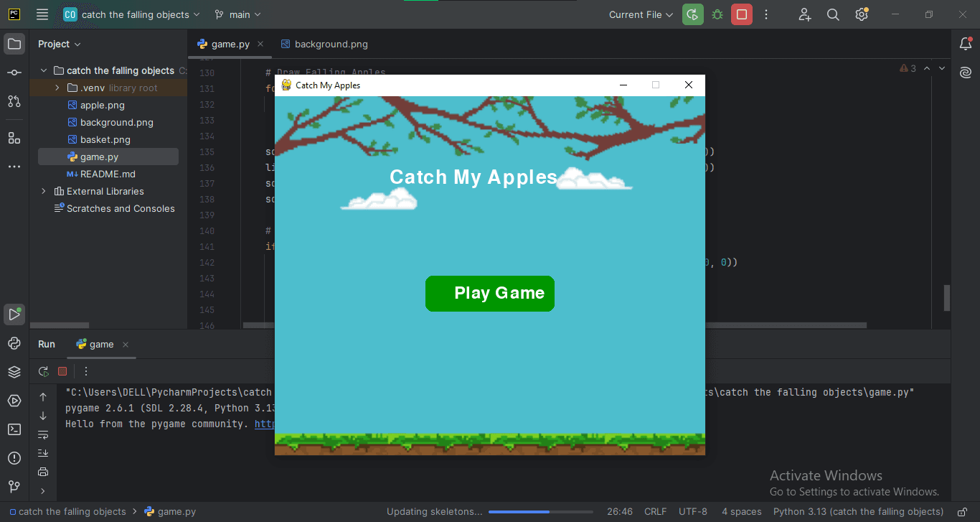
Task: Open Search Everywhere with the magnifier icon
Action: tap(832, 14)
